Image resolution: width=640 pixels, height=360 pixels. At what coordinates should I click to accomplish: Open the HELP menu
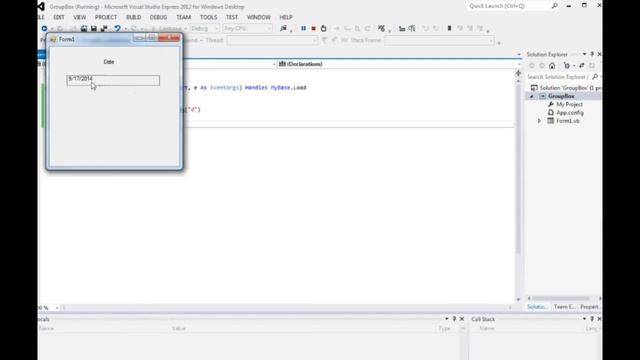click(x=286, y=17)
